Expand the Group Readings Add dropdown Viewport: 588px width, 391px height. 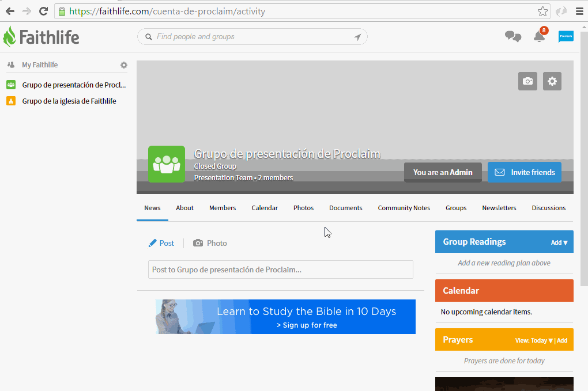tap(559, 242)
